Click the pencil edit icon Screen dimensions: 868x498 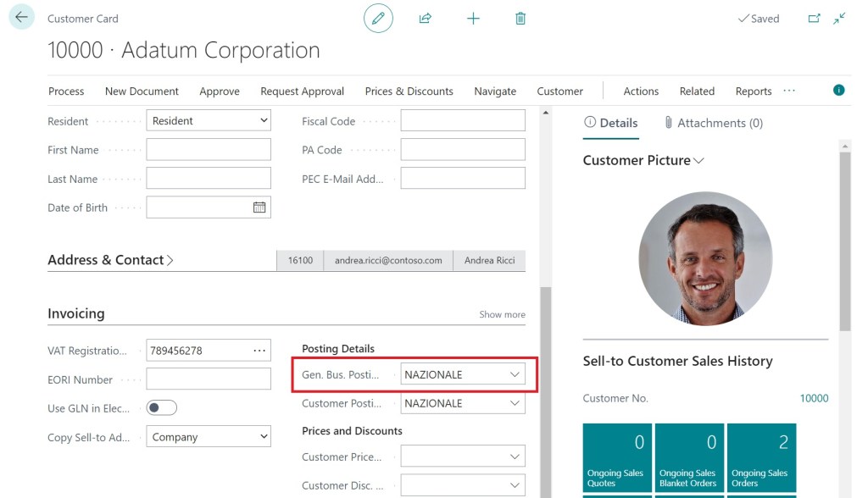[378, 18]
